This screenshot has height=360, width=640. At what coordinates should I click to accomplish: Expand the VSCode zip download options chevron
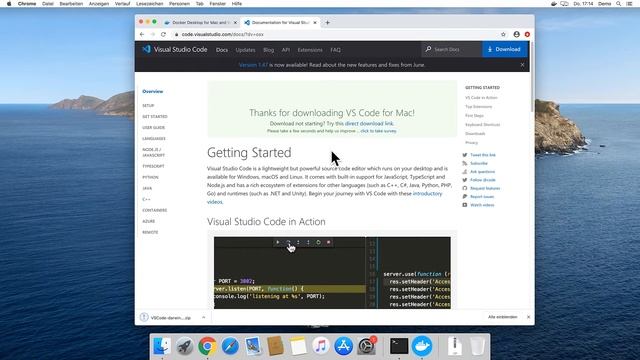[203, 318]
